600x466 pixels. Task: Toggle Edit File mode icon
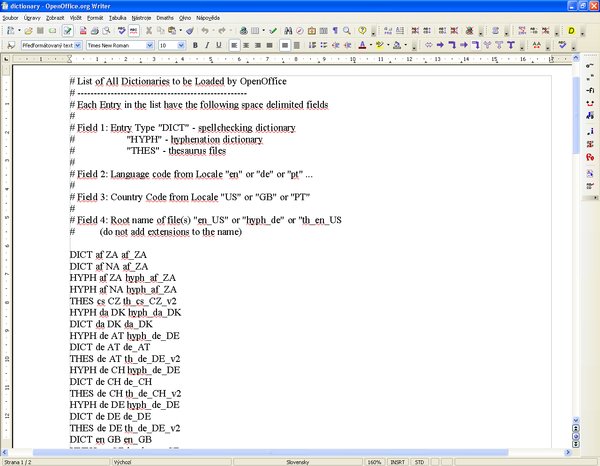(67, 31)
